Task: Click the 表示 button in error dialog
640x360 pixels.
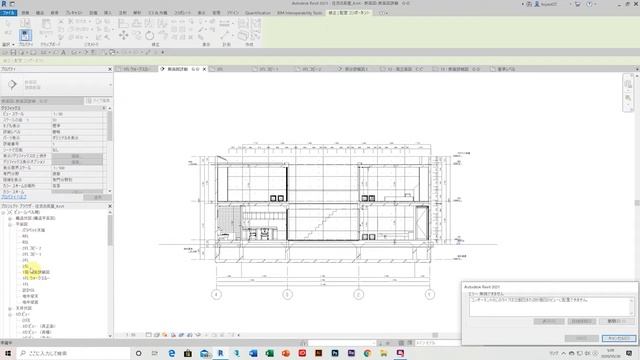Action: (x=549, y=322)
